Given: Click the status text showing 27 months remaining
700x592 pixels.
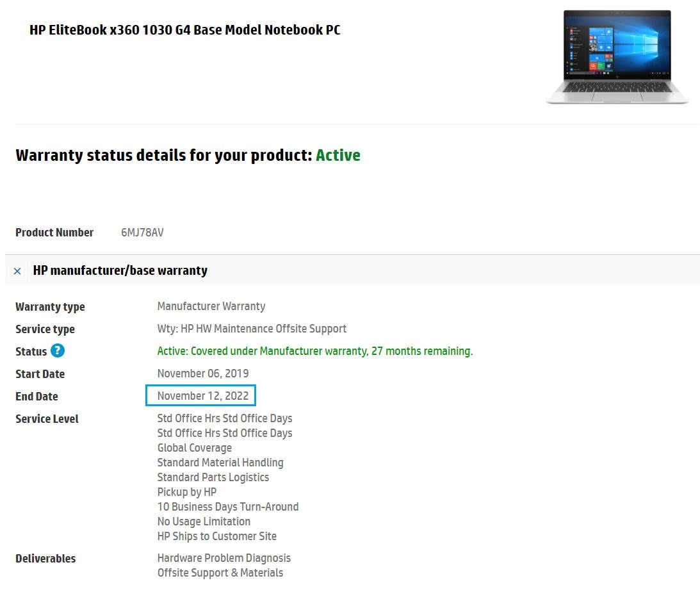Looking at the screenshot, I should (315, 351).
